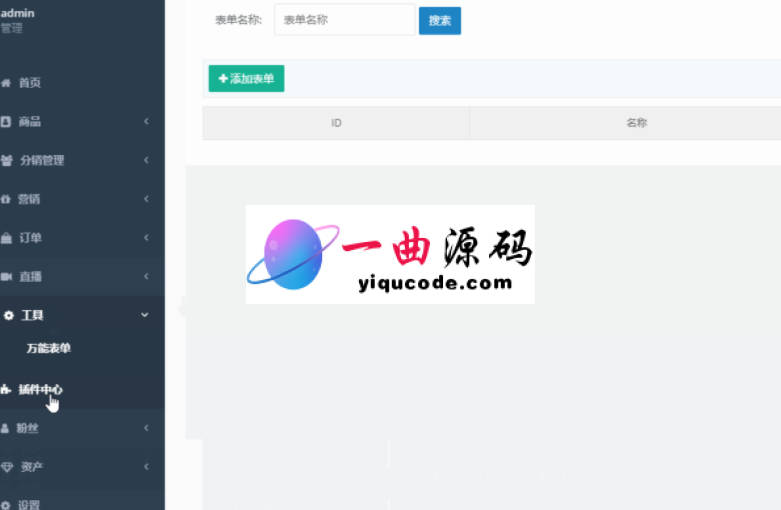Viewport: 781px width, 510px height.
Task: Expand the 分销管理 menu chevron
Action: pos(146,160)
